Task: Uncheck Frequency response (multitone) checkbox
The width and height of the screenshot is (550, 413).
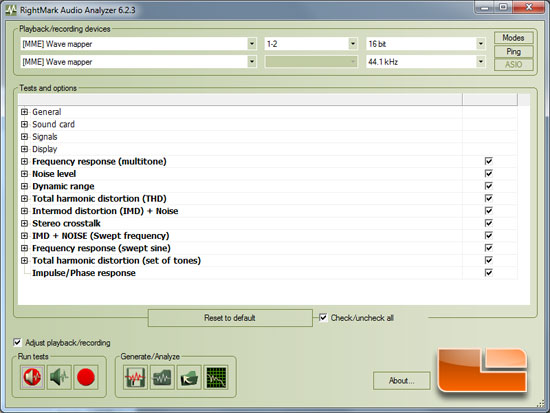Action: tap(488, 161)
